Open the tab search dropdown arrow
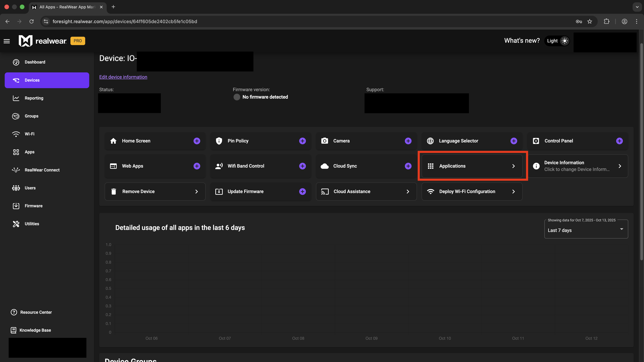The image size is (644, 362). point(637,7)
